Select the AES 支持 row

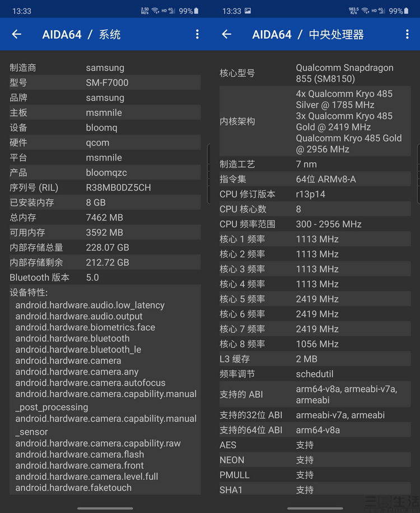(x=315, y=445)
